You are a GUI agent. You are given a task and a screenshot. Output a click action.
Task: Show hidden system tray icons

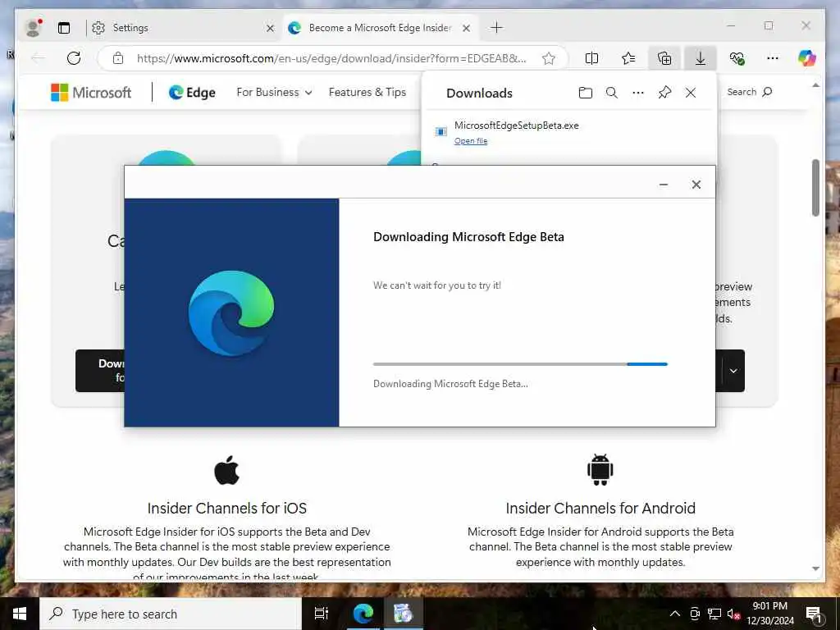click(675, 614)
